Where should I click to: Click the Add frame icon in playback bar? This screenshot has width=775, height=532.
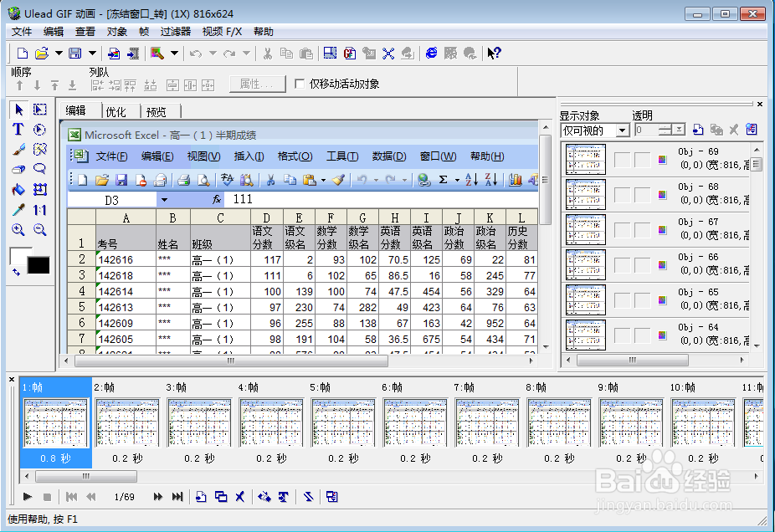(x=201, y=497)
